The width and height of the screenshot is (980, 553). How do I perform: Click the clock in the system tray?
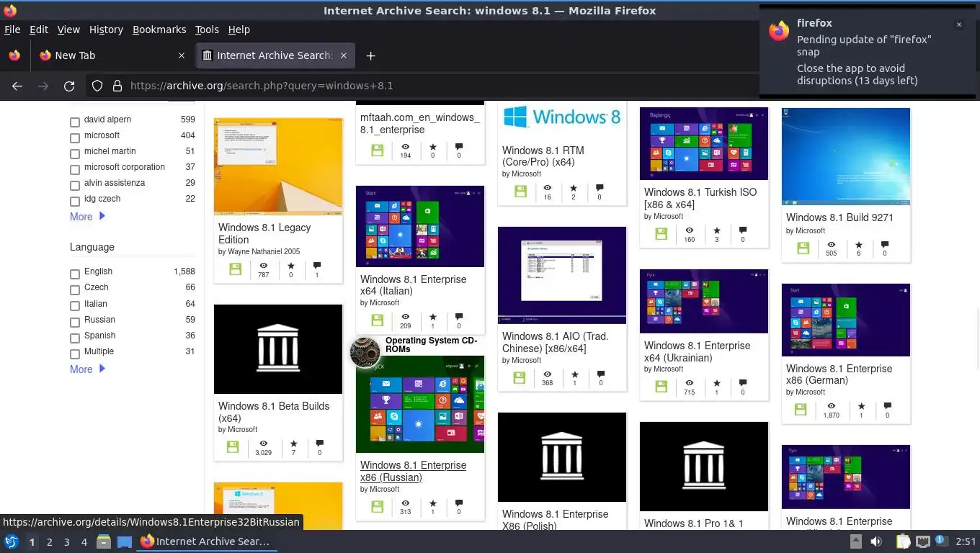[966, 541]
